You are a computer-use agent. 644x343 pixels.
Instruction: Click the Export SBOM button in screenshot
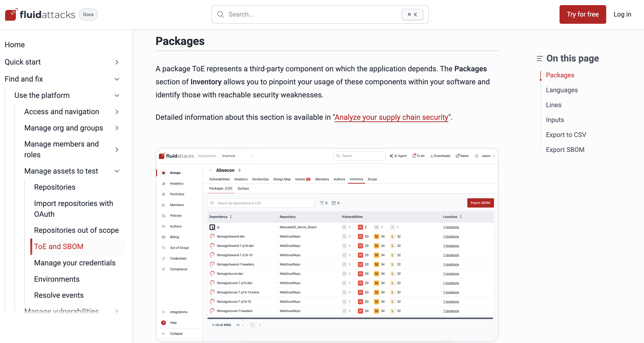[480, 203]
